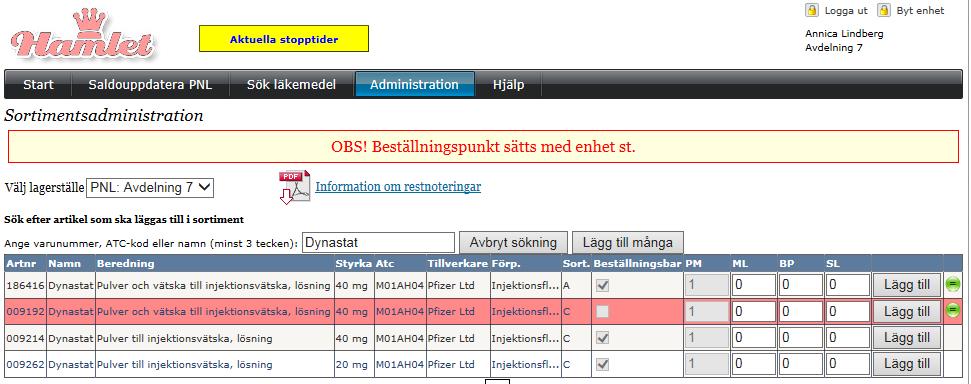971x384 pixels.
Task: Click green round icon in row 186416
Action: click(x=953, y=285)
